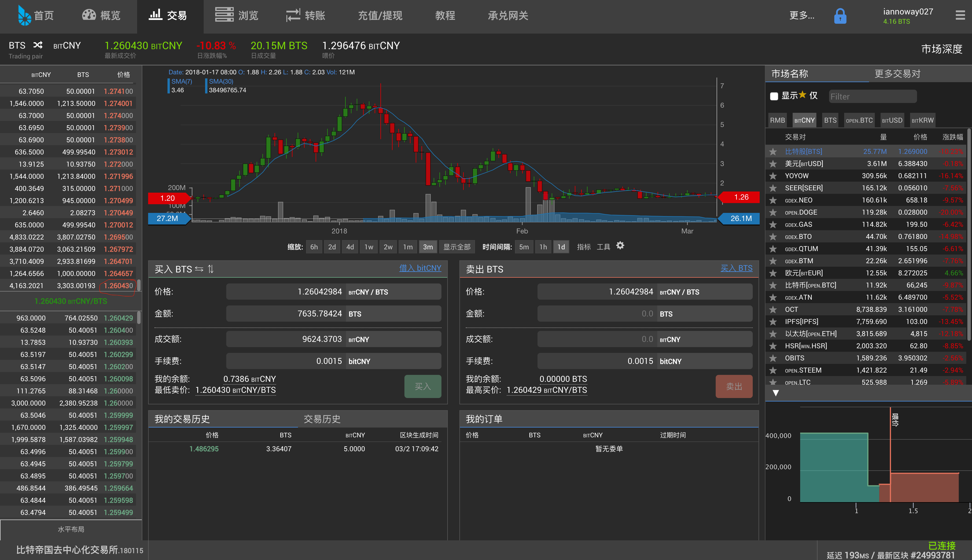Click the swap trading pair shuffle icon
This screenshot has height=560, width=972.
[x=38, y=45]
